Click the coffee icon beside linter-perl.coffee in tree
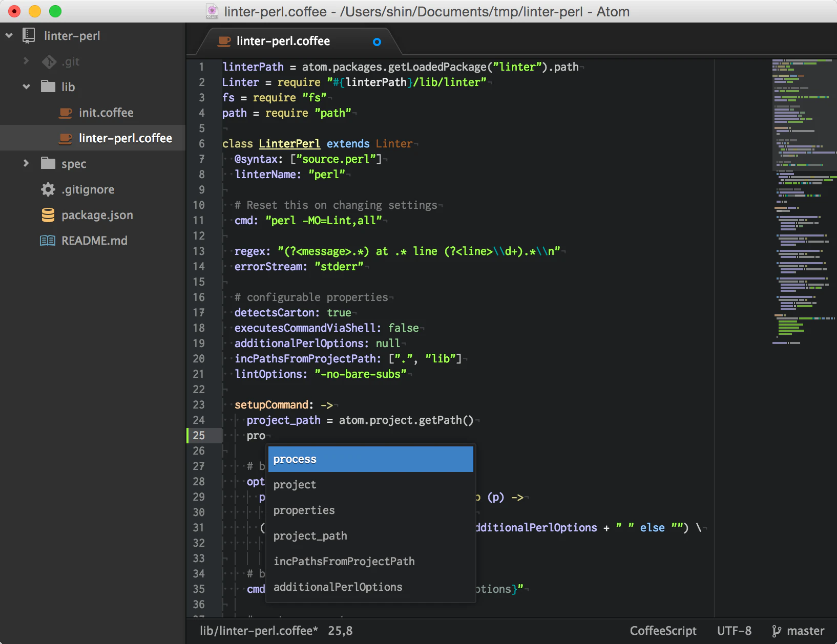 pos(65,138)
